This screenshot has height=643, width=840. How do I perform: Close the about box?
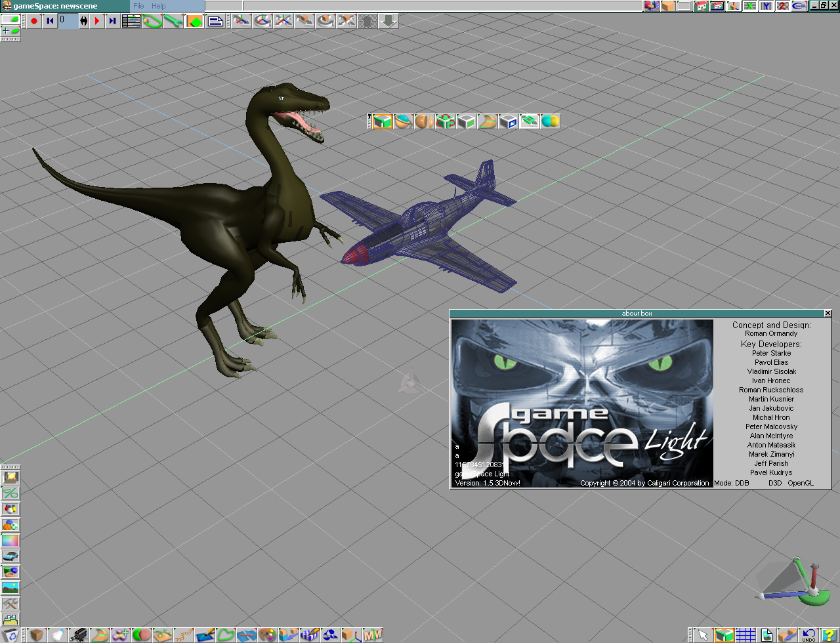point(828,313)
